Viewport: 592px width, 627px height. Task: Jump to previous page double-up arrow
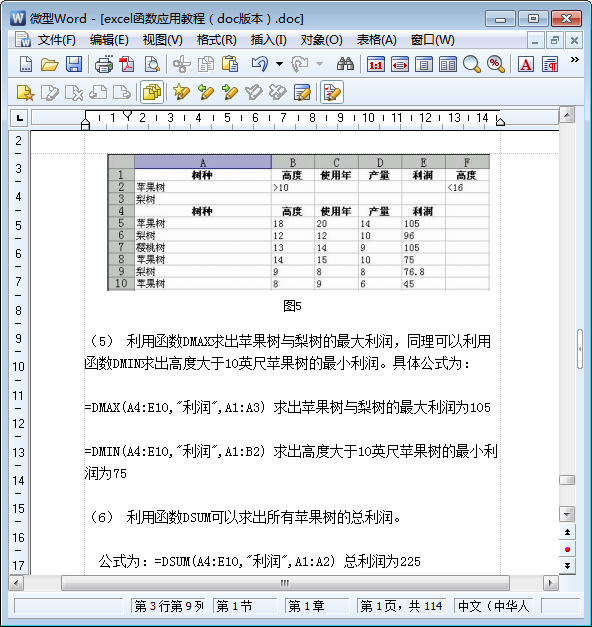click(x=567, y=532)
